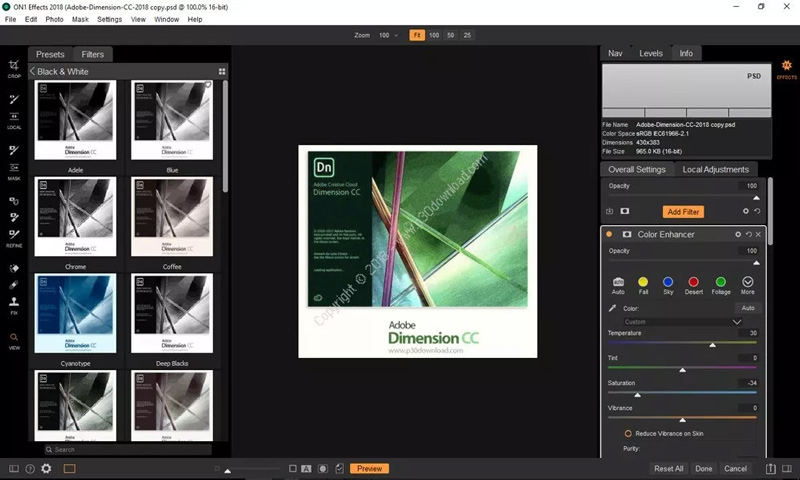Click the presets Search field

(x=128, y=449)
